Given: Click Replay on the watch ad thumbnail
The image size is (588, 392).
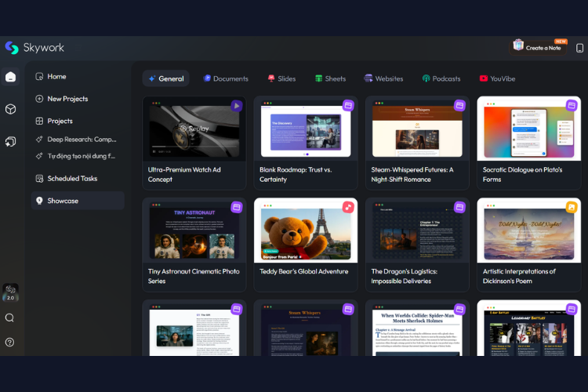Looking at the screenshot, I should 194,129.
